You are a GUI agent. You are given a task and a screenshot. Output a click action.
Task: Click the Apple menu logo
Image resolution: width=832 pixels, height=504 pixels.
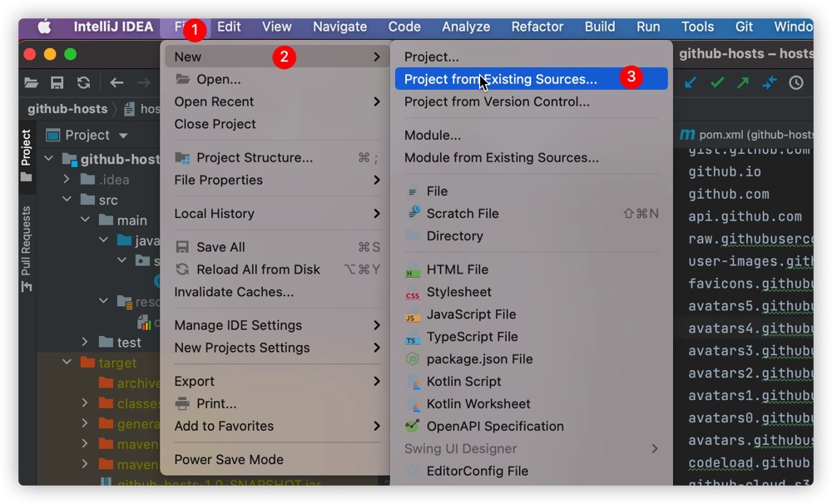point(45,27)
